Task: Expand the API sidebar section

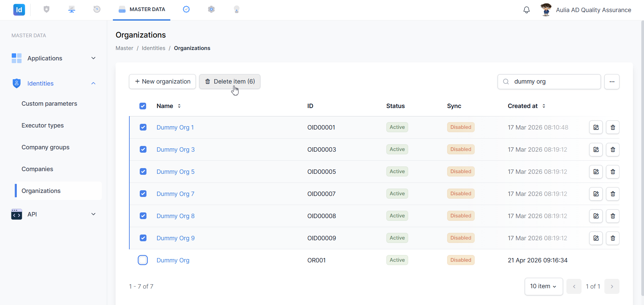Action: 54,214
